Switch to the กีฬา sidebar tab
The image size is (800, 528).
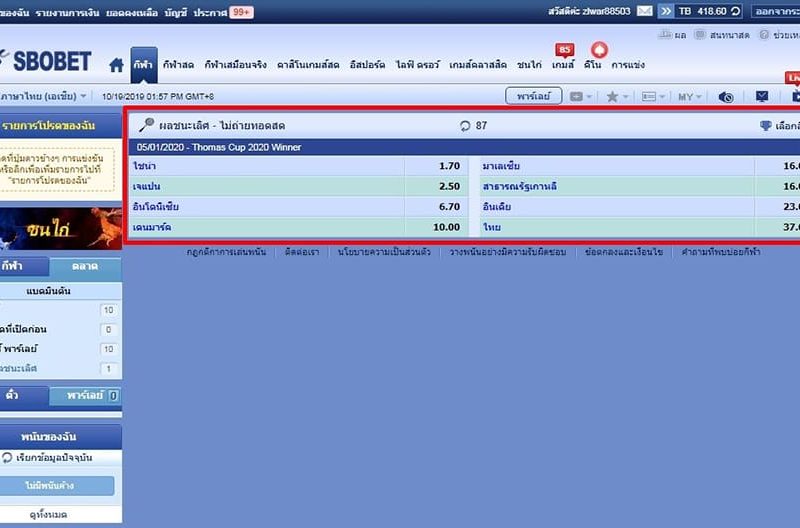tap(24, 266)
